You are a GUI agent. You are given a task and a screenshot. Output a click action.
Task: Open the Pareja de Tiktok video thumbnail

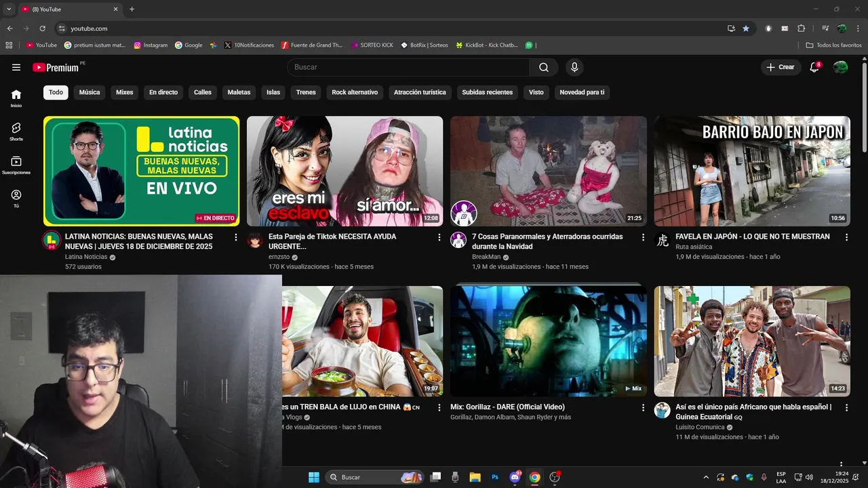pos(344,171)
